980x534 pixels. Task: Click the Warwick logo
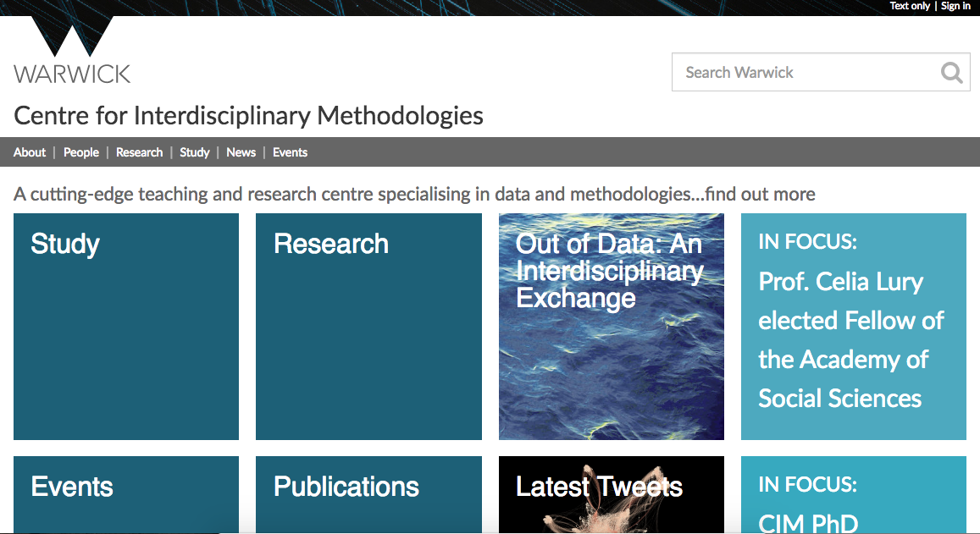(72, 52)
